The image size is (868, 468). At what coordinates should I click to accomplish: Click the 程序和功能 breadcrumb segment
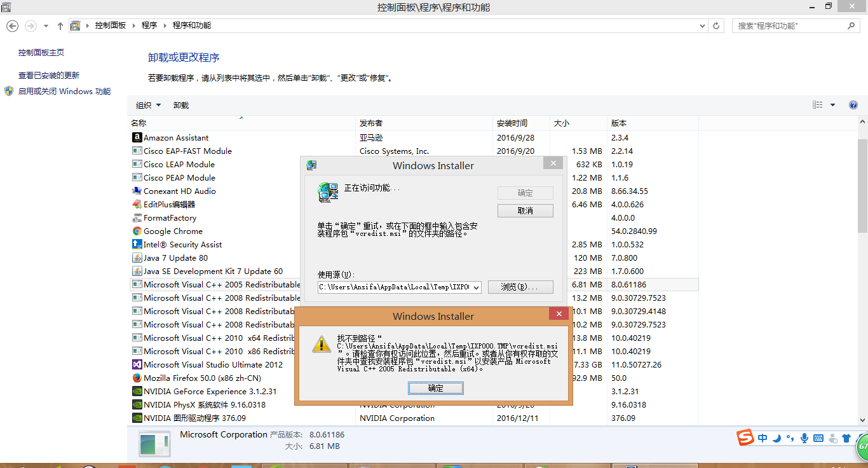(x=192, y=25)
